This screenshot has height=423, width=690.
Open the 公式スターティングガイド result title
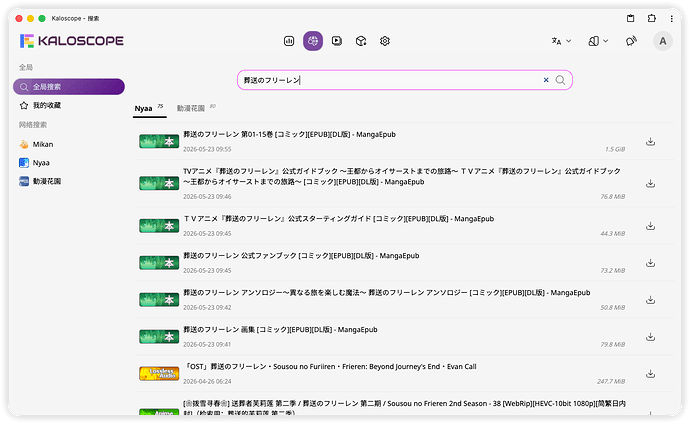pyautogui.click(x=338, y=219)
